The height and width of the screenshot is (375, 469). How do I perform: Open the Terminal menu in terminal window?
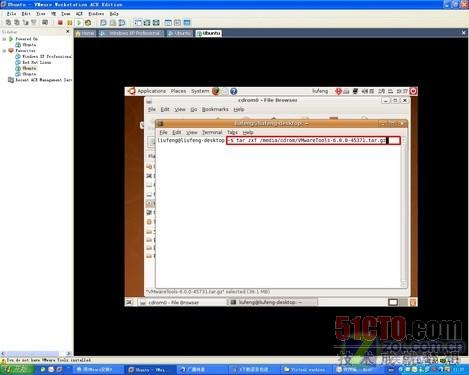pyautogui.click(x=212, y=132)
